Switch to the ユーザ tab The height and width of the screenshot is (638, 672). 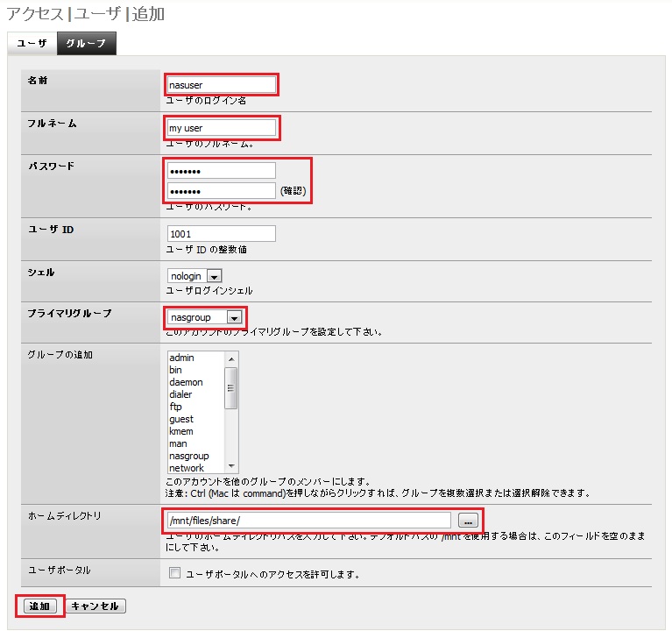[x=32, y=43]
